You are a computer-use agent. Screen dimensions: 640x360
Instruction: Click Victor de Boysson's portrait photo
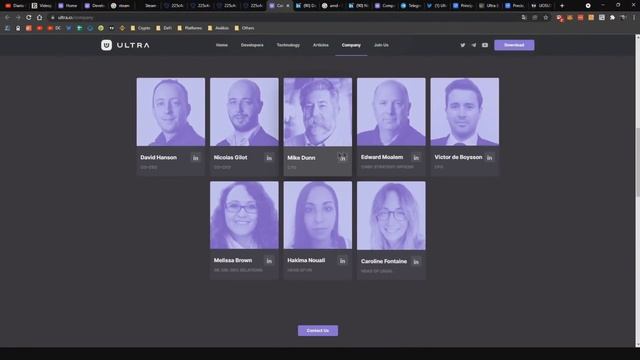coord(464,112)
